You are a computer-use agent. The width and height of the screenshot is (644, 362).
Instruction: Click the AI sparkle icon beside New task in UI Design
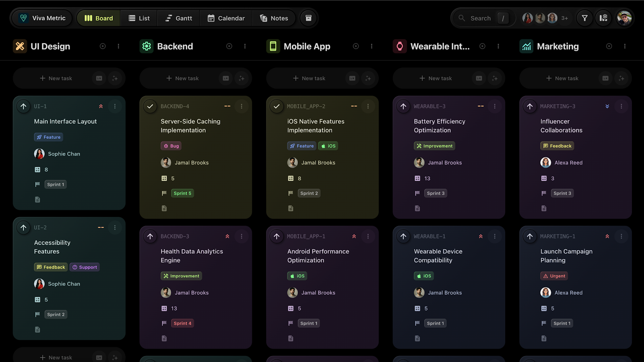tap(116, 78)
